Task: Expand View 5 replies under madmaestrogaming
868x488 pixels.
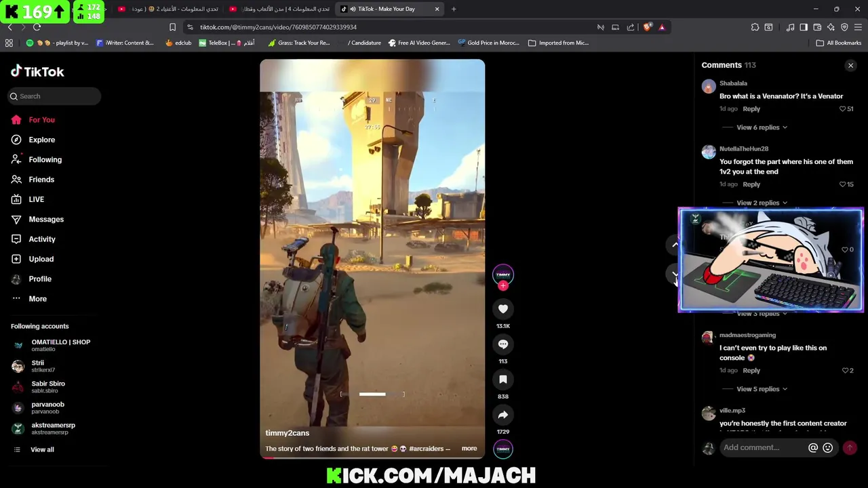Action: click(762, 389)
